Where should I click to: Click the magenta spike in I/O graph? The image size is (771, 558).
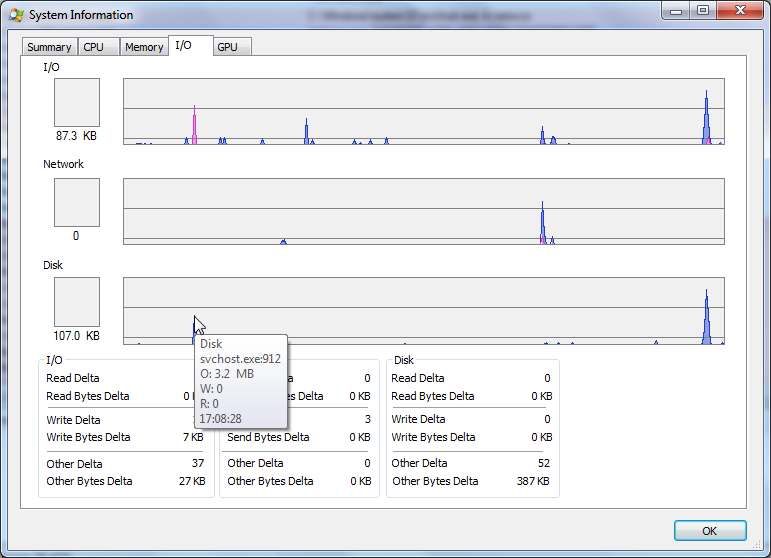(x=194, y=130)
